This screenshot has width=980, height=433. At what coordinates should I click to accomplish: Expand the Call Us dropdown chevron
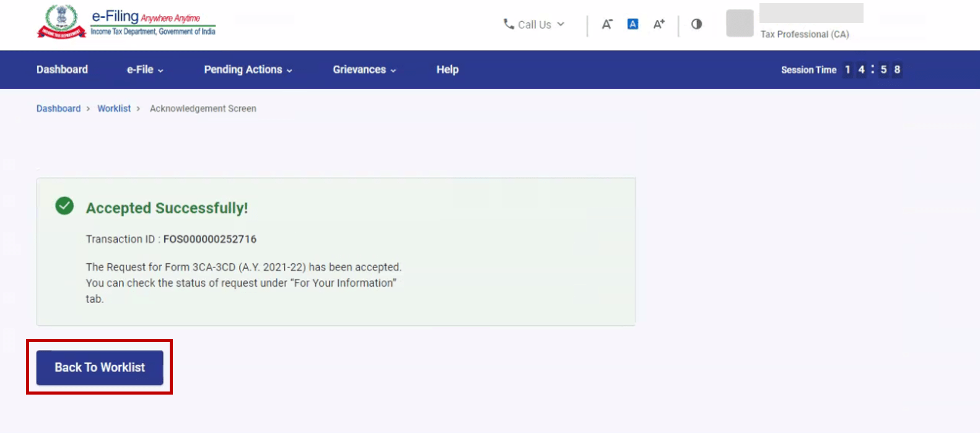click(x=561, y=24)
